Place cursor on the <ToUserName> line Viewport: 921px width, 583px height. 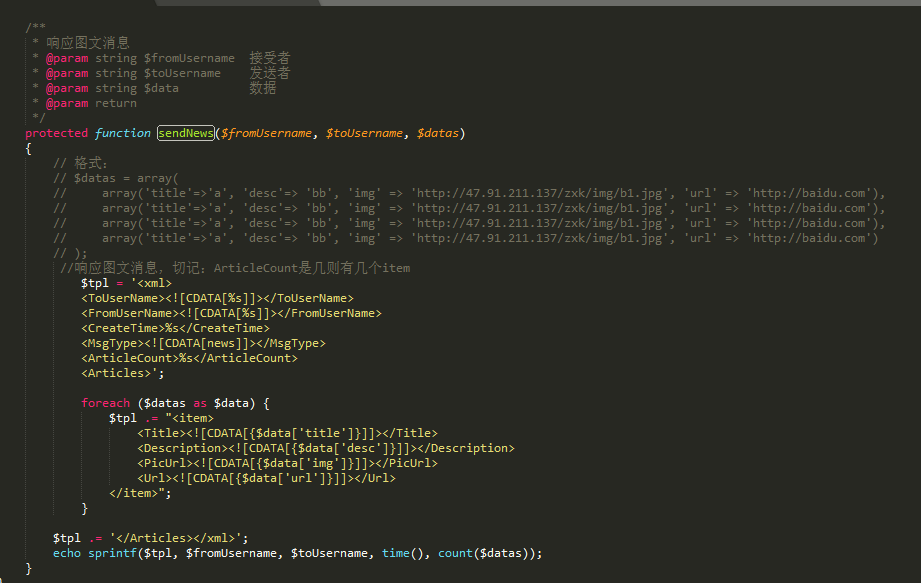pyautogui.click(x=217, y=298)
